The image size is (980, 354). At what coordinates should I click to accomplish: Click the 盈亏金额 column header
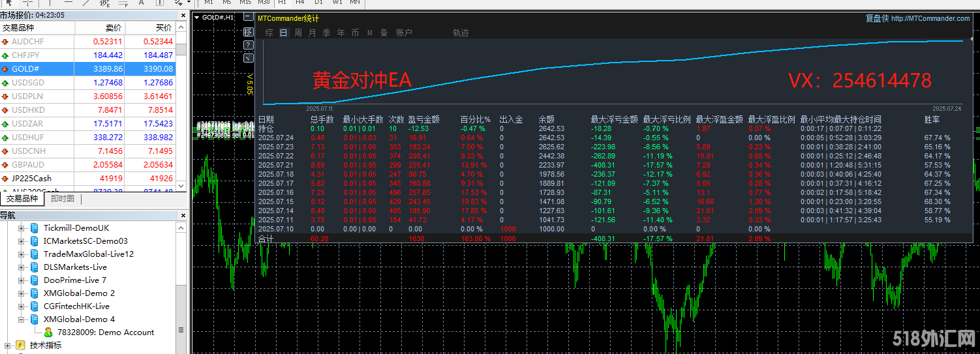coord(424,119)
